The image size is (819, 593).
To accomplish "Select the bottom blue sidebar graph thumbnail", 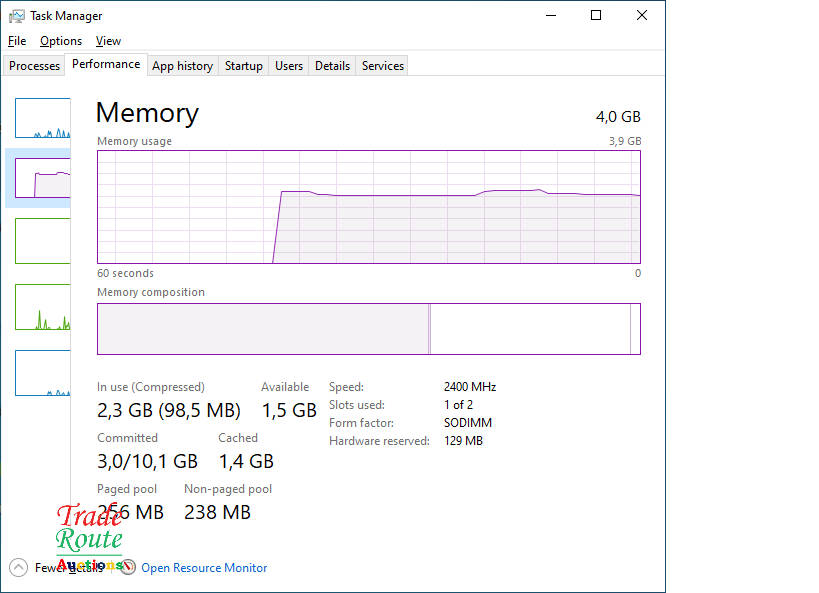I will [43, 373].
